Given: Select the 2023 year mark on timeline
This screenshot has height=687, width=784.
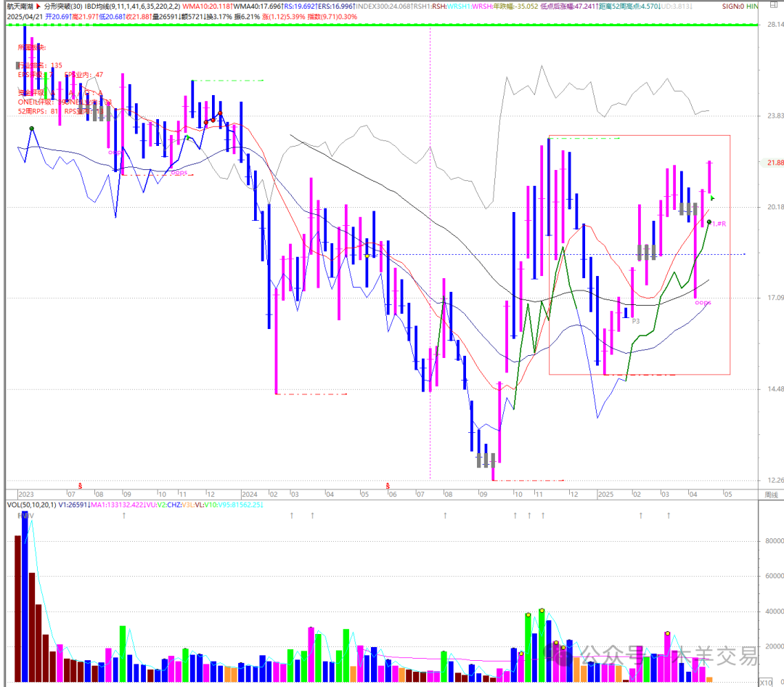Looking at the screenshot, I should click(x=25, y=495).
